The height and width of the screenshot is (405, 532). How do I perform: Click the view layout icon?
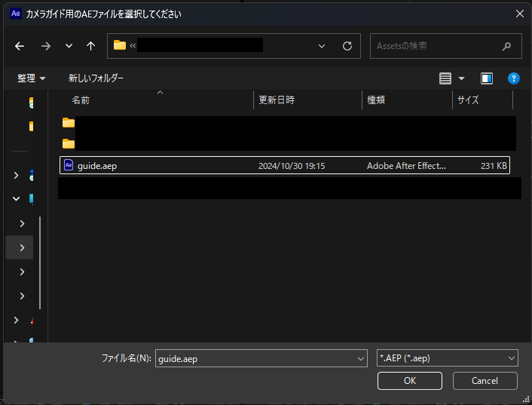coord(445,78)
